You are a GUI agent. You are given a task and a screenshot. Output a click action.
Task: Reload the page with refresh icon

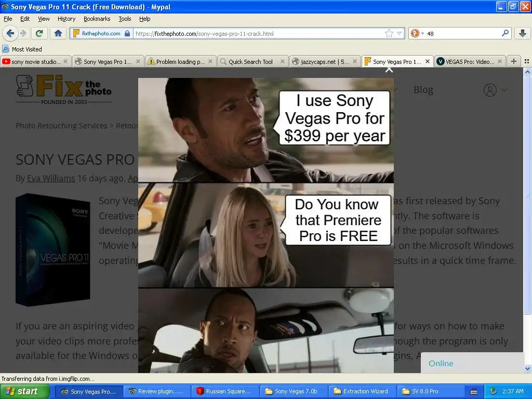39,33
